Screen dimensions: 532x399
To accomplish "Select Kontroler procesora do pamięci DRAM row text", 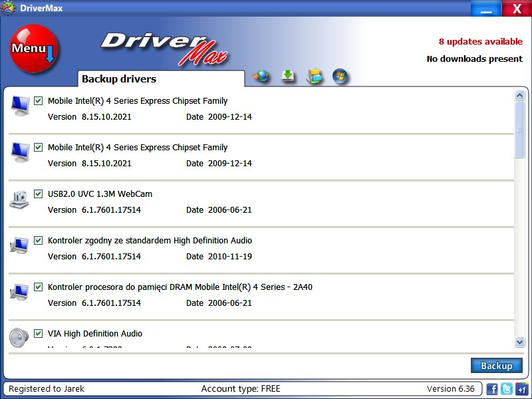I will pyautogui.click(x=180, y=287).
